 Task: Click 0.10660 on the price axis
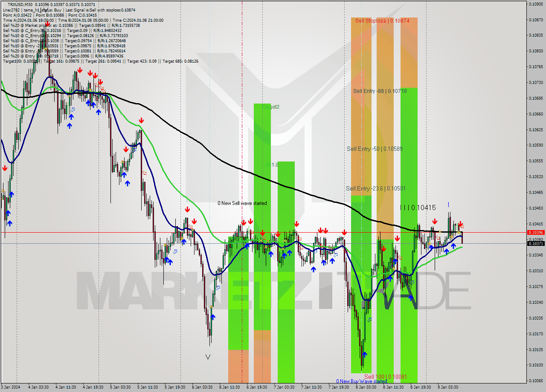point(536,114)
